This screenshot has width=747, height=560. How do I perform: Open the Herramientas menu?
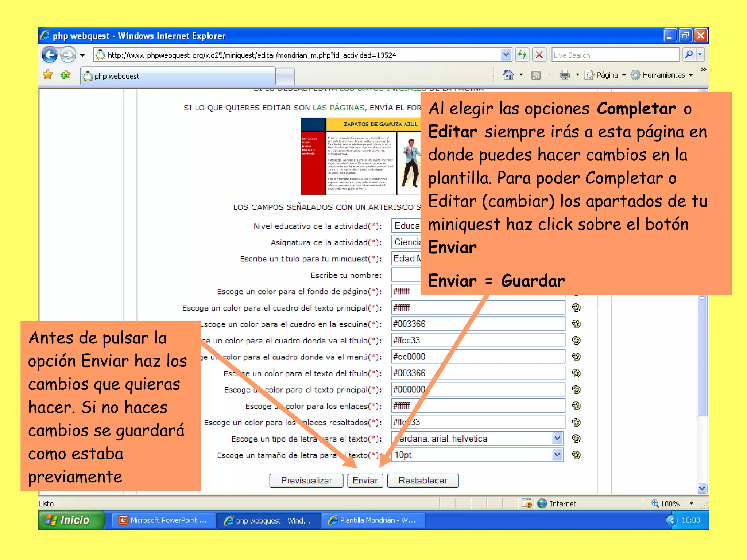pyautogui.click(x=662, y=75)
